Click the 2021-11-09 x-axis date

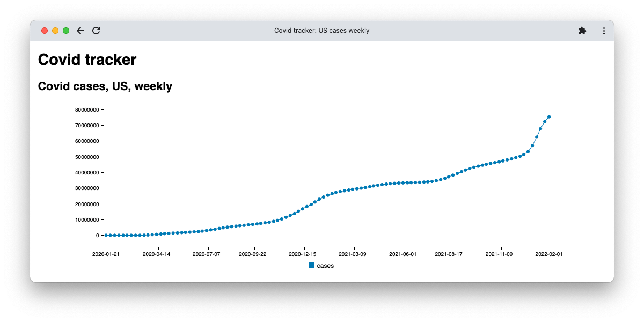(x=500, y=254)
